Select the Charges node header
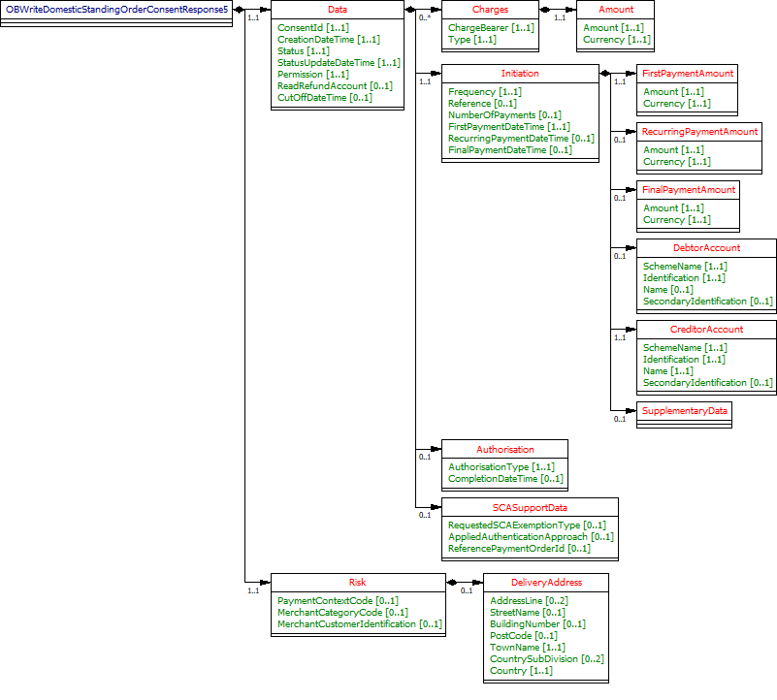This screenshot has height=700, width=777. click(490, 10)
